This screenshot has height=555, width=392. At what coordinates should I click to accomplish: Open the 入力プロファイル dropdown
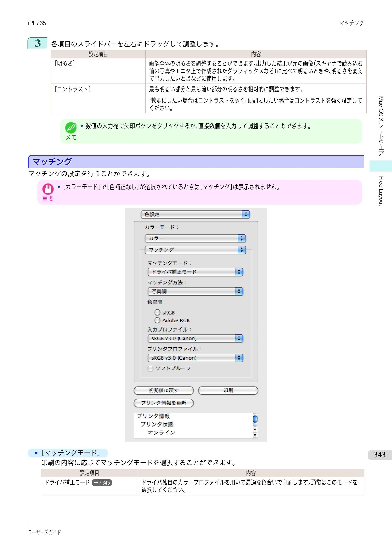(x=195, y=338)
